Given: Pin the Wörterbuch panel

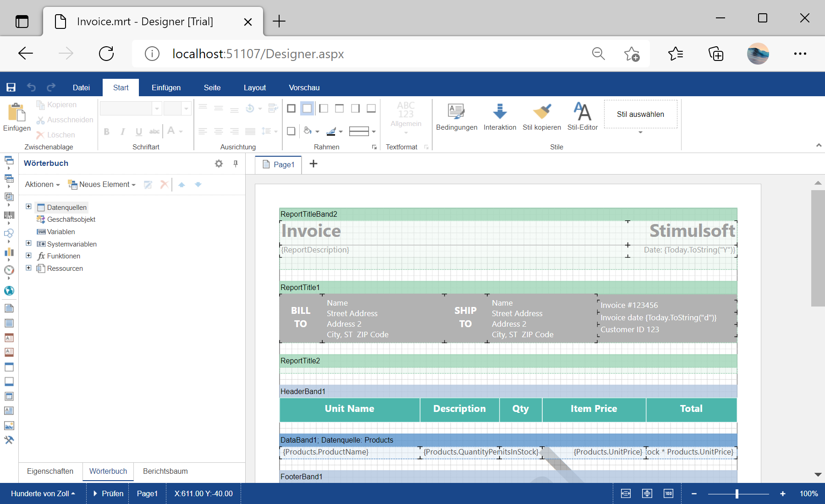Looking at the screenshot, I should click(236, 164).
